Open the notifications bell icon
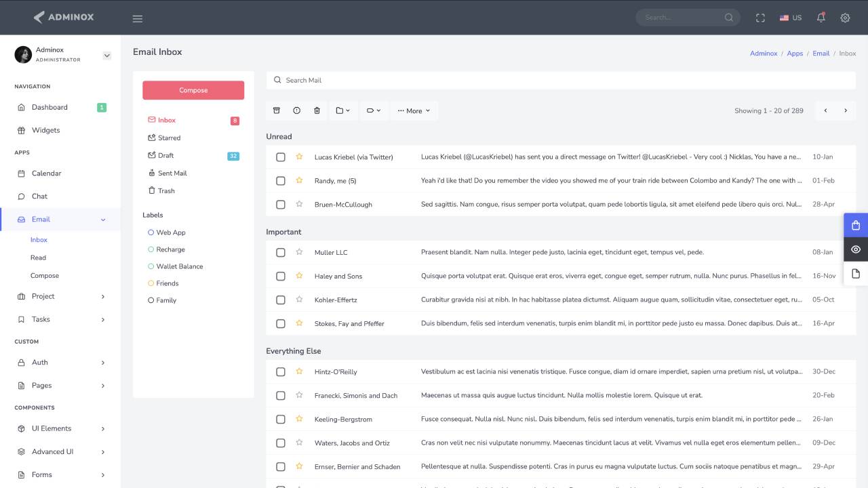Viewport: 868px width, 488px height. (x=821, y=18)
